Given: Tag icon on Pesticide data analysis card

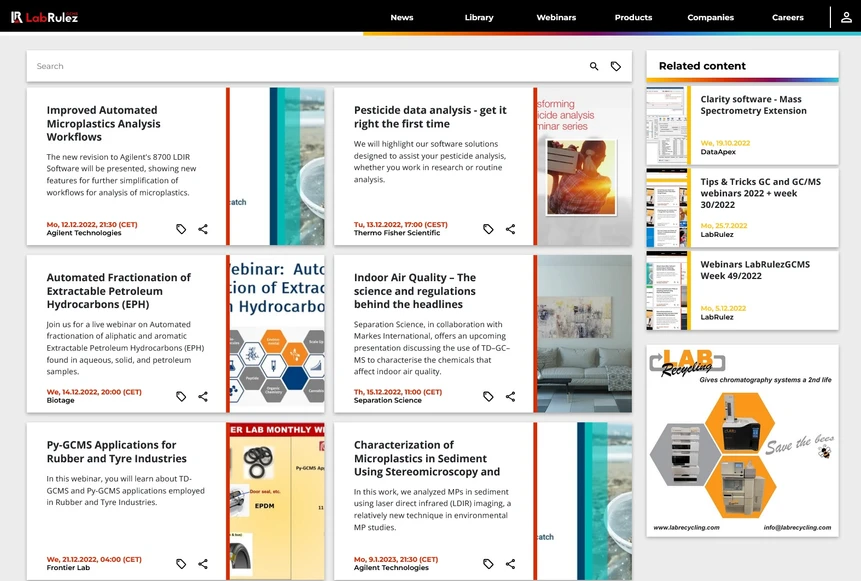Looking at the screenshot, I should point(488,229).
